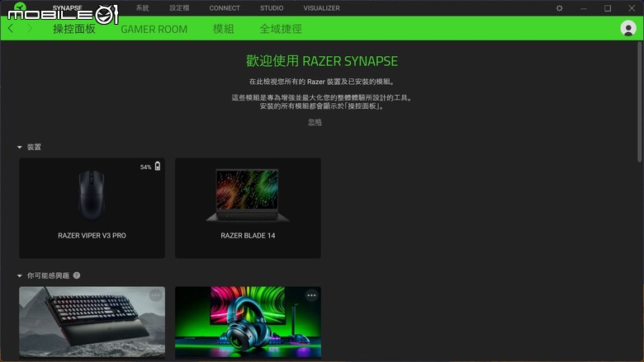Switch to the 全域捷徑 tab
This screenshot has height=362, width=644.
281,29
